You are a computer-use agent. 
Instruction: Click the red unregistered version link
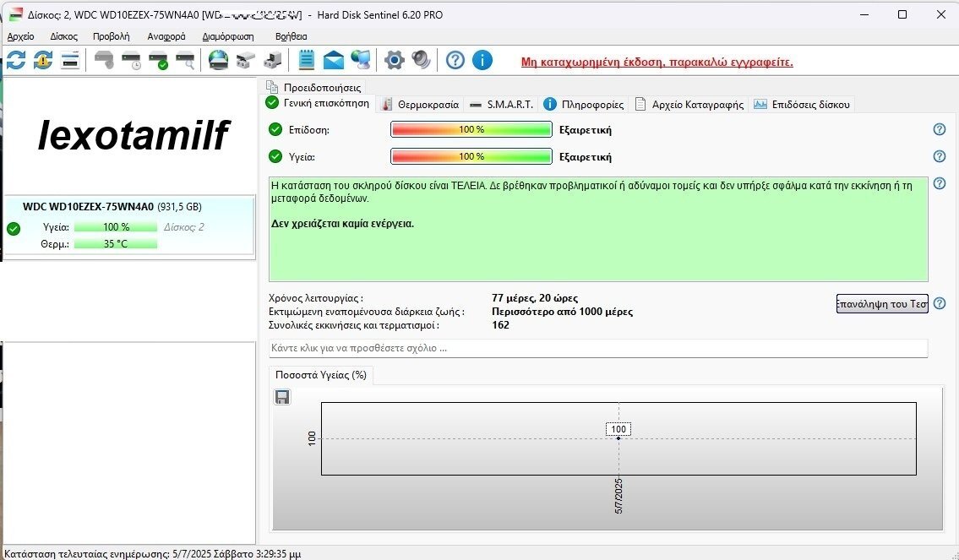657,62
